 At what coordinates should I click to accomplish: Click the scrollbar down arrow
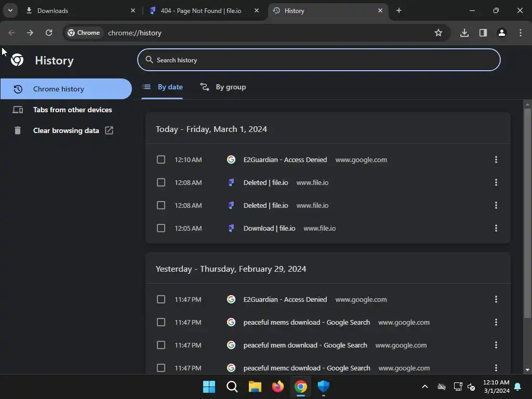click(x=527, y=370)
